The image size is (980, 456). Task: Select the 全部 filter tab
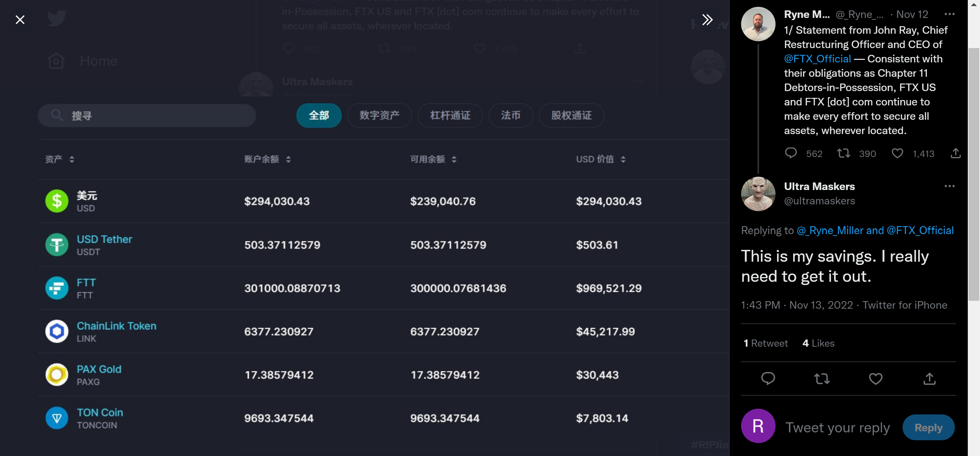pos(319,115)
